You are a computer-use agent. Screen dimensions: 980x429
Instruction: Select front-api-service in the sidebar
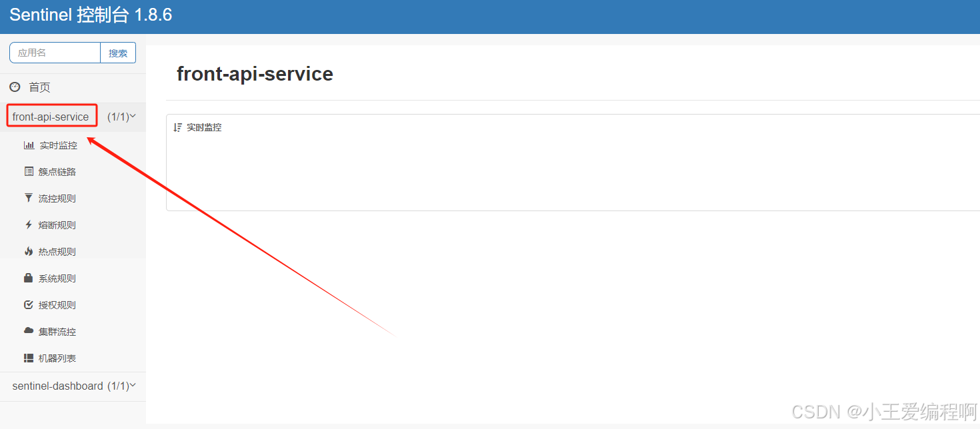coord(51,117)
